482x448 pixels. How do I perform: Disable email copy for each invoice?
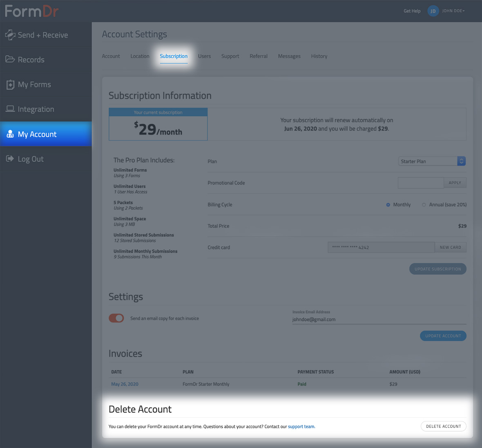(116, 318)
